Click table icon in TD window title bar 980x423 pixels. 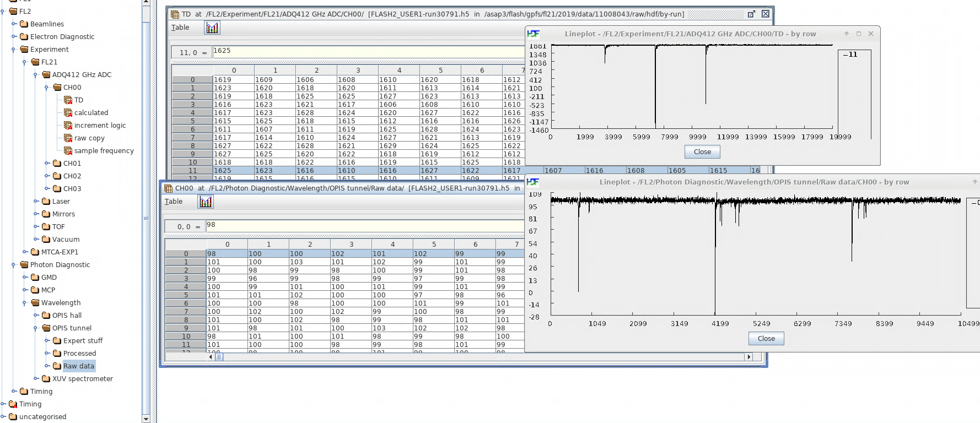[175, 14]
